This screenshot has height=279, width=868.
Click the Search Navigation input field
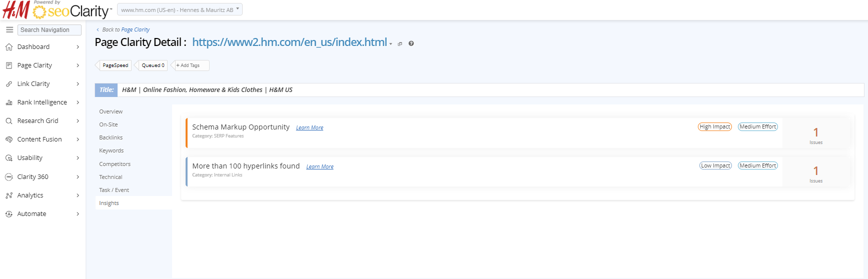[x=49, y=30]
